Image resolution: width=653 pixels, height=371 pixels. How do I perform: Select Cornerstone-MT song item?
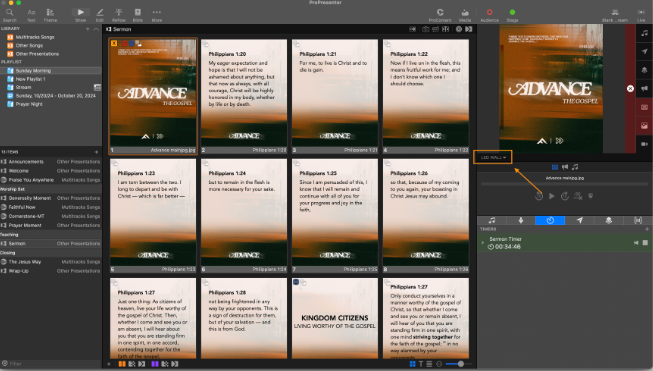[x=50, y=216]
